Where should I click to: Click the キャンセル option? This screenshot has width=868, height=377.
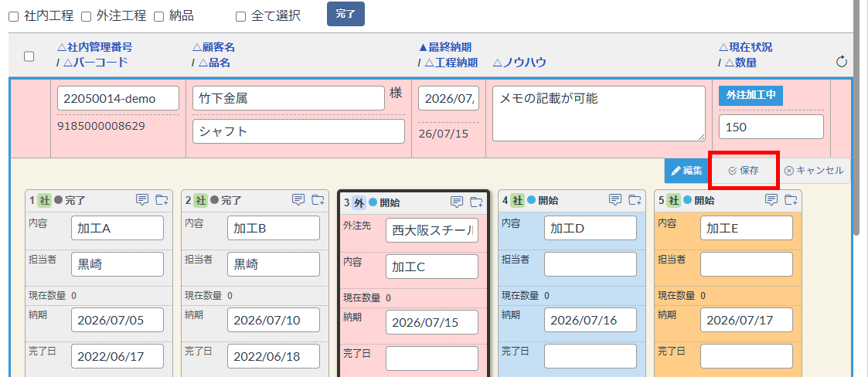pyautogui.click(x=815, y=171)
